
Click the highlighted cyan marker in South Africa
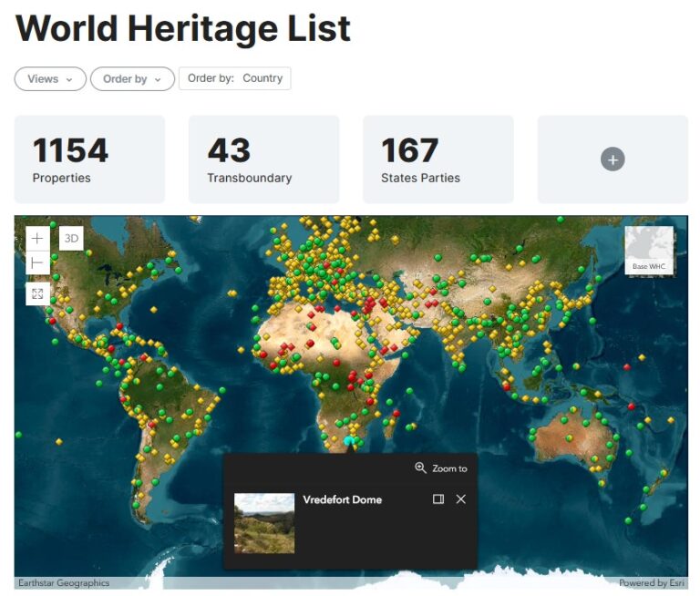[349, 441]
